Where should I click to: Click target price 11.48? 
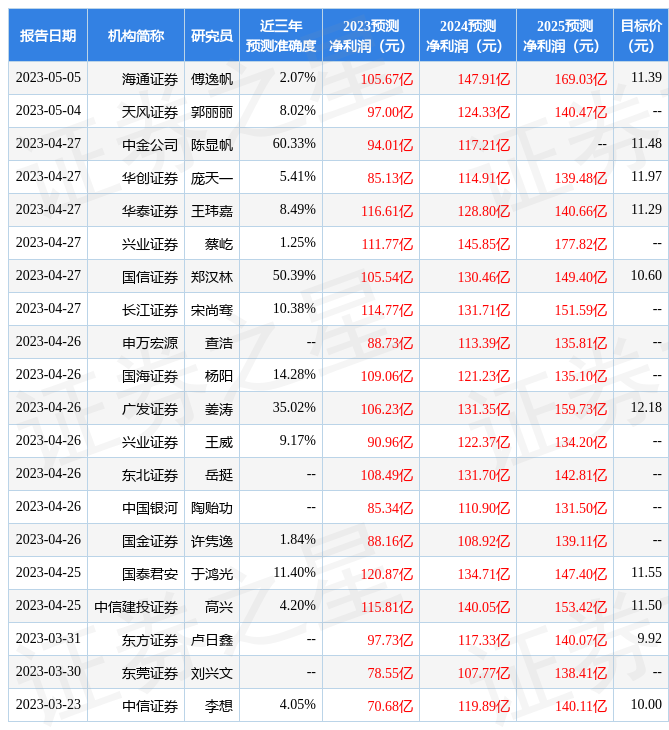[646, 143]
